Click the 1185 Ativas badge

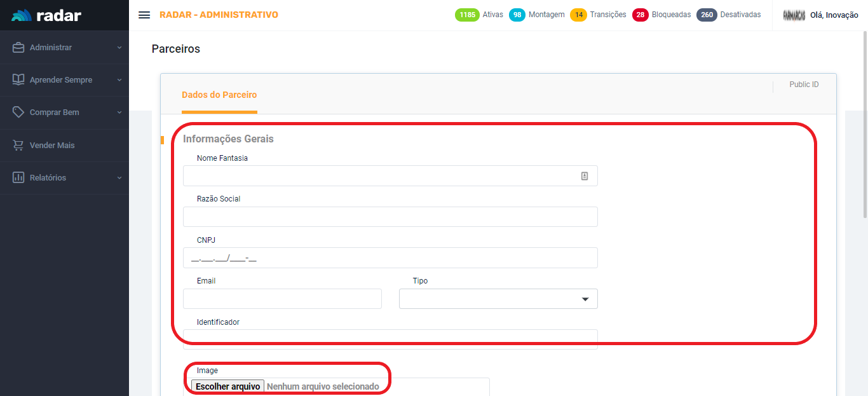(x=467, y=15)
